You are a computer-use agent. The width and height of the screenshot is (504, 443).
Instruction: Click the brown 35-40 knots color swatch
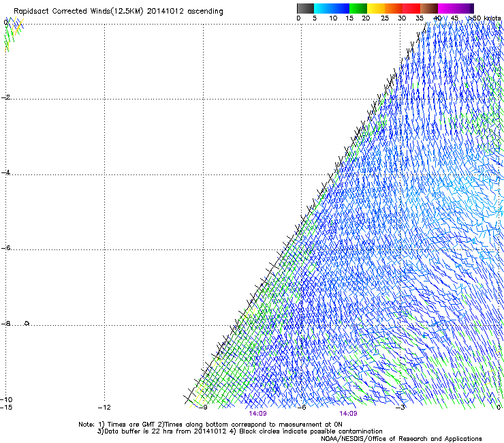click(429, 8)
